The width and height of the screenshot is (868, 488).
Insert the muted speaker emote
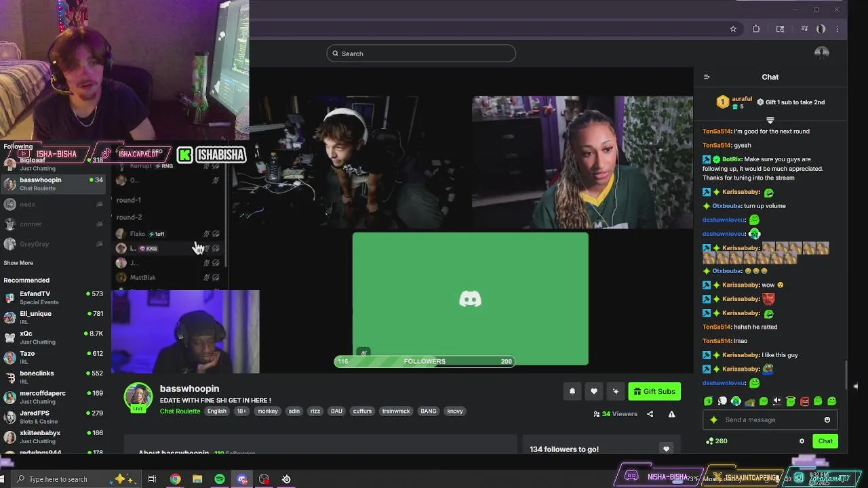coord(777,401)
